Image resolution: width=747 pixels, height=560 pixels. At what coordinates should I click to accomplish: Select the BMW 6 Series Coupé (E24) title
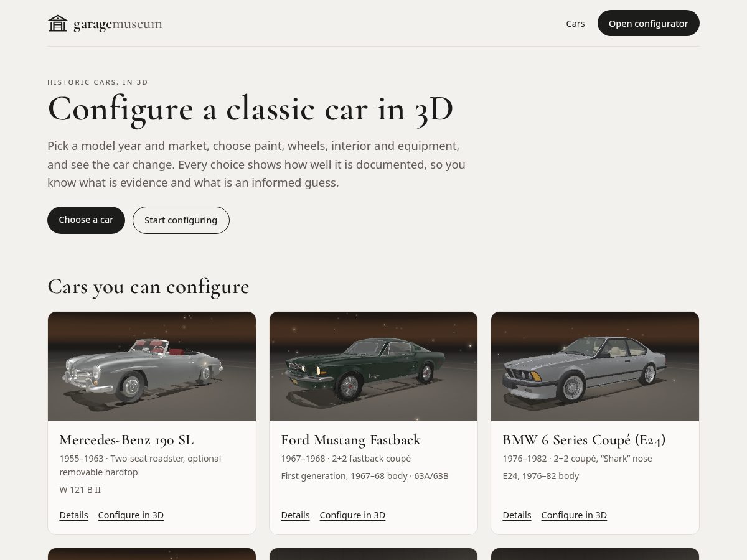pyautogui.click(x=584, y=440)
